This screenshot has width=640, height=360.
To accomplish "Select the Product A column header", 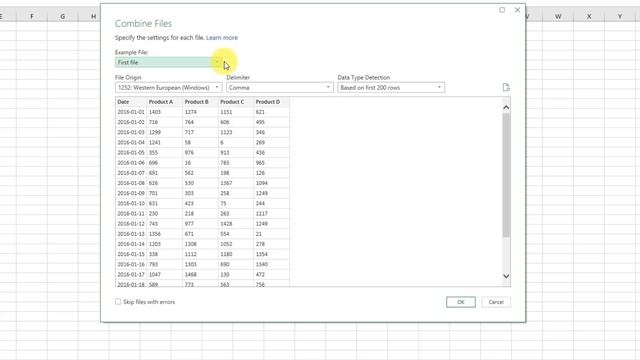I will [164, 102].
